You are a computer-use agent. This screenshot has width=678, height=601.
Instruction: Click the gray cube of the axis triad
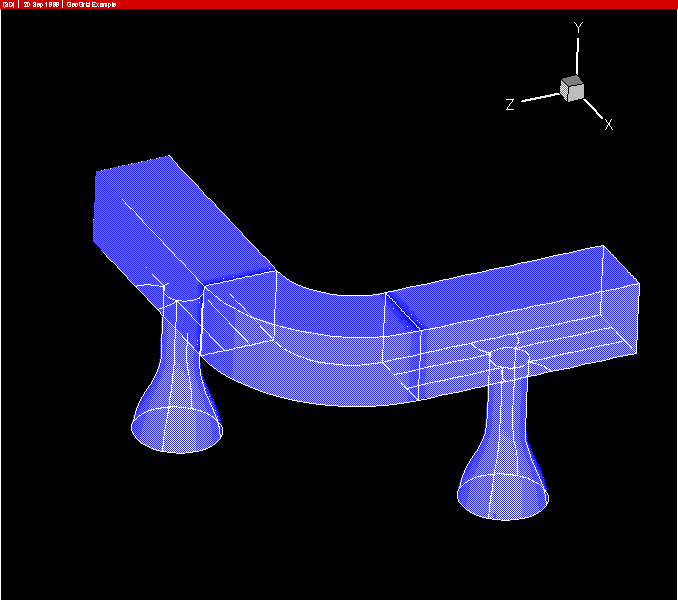(x=572, y=89)
